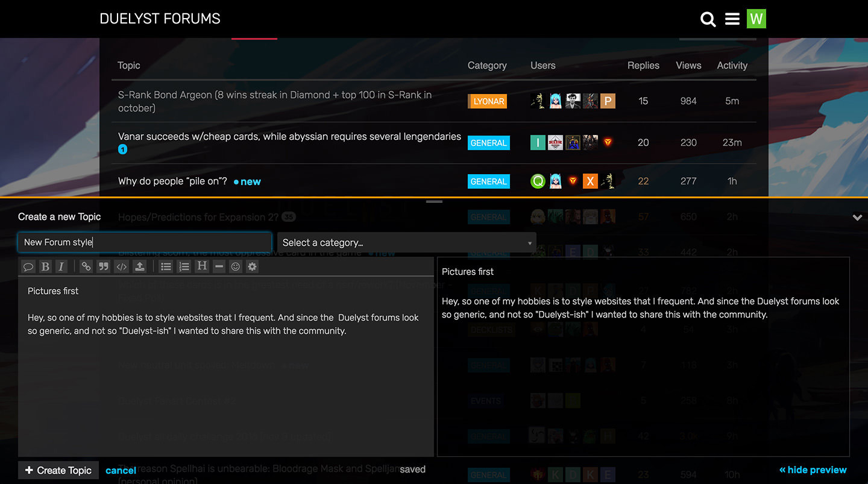Click the Topic column header

129,65
